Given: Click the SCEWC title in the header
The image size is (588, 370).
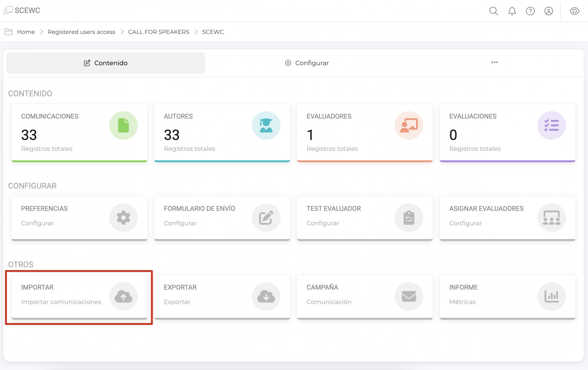Looking at the screenshot, I should 27,11.
